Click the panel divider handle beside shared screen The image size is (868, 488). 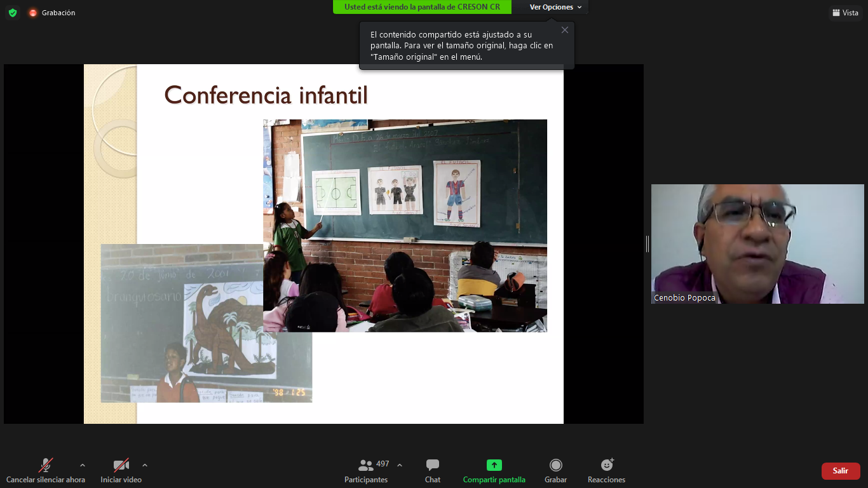[648, 243]
